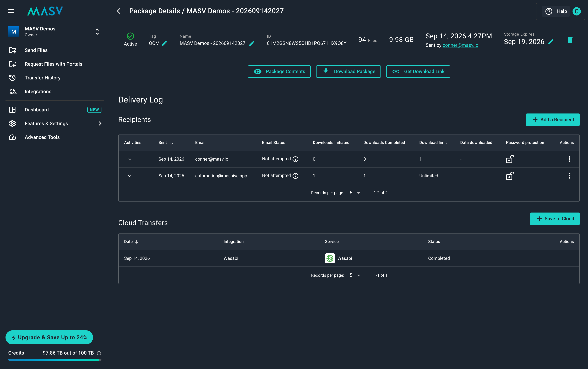Click the password lock for automation@massive.app
This screenshot has height=369, width=588.
pos(510,176)
